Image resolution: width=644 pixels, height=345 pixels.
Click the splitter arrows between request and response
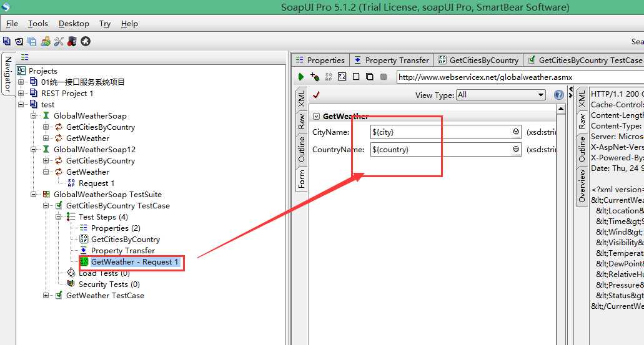pyautogui.click(x=570, y=92)
